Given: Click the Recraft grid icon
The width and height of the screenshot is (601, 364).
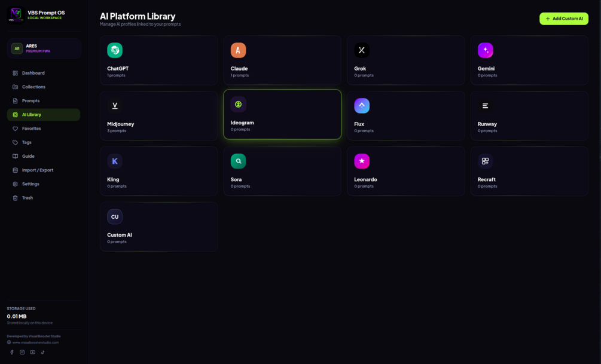Looking at the screenshot, I should coord(485,161).
